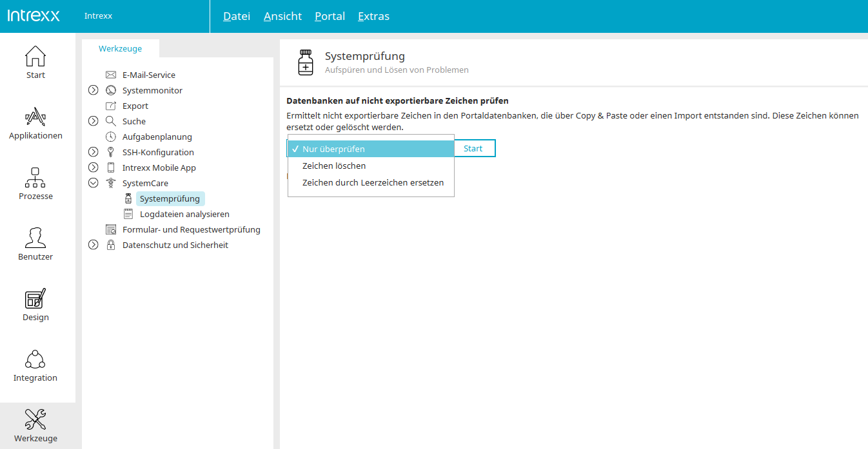Click the Intrexx logo
The image size is (868, 449).
click(34, 16)
